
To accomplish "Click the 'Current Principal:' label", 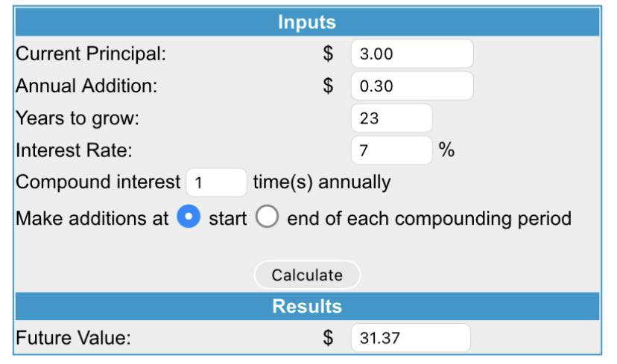I will pos(91,54).
